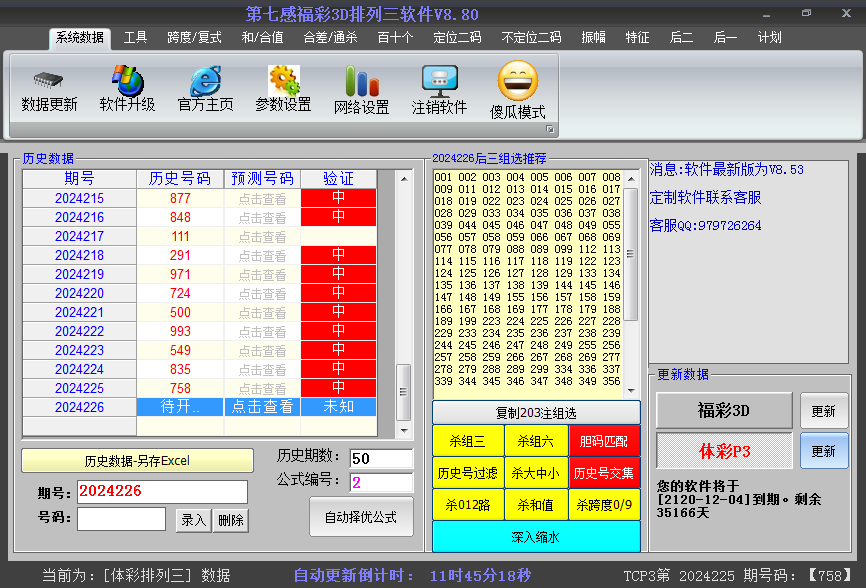Image resolution: width=866 pixels, height=588 pixels.
Task: Click the 号码 number input field
Action: (x=121, y=519)
